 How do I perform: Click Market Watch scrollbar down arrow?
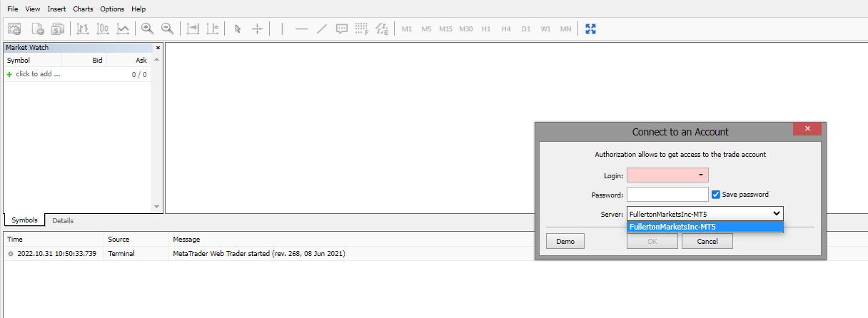[157, 207]
